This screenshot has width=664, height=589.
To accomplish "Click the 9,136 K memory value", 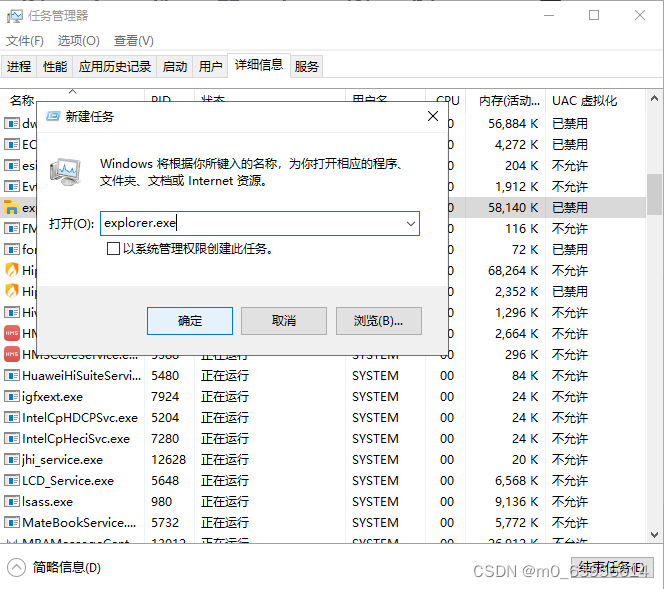I will pos(516,502).
